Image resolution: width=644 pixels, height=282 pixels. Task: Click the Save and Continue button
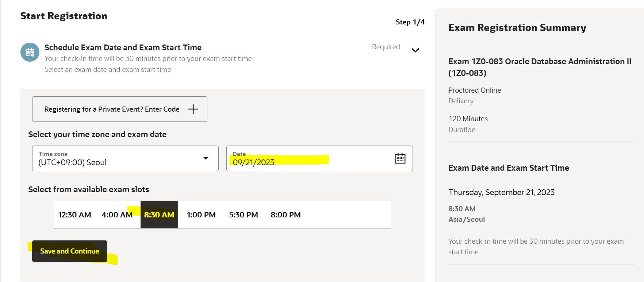[x=70, y=251]
